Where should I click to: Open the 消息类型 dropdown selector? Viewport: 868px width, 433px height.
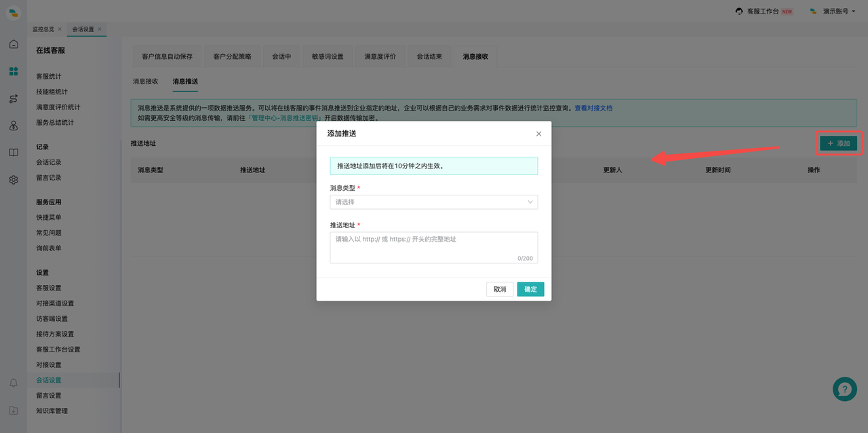pyautogui.click(x=433, y=202)
